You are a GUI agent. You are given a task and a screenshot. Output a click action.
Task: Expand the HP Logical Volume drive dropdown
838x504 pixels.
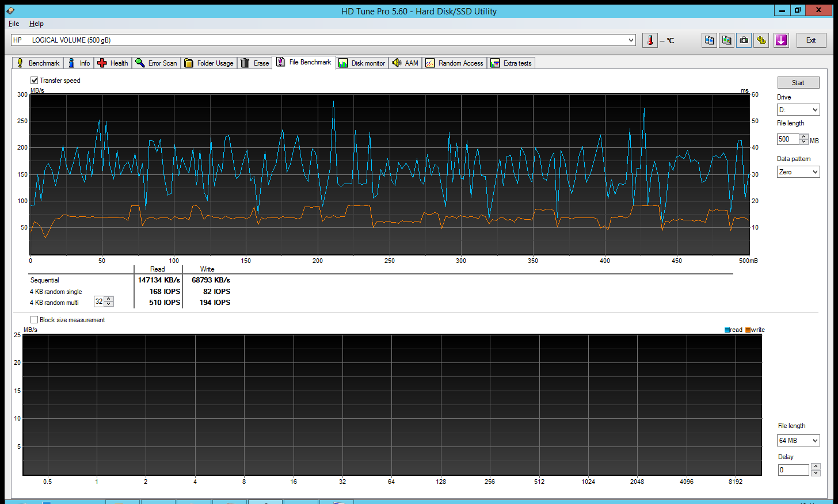[631, 40]
